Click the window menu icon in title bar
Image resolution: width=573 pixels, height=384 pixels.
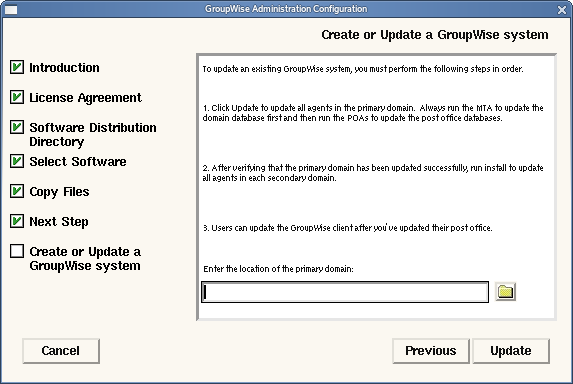tap(11, 9)
